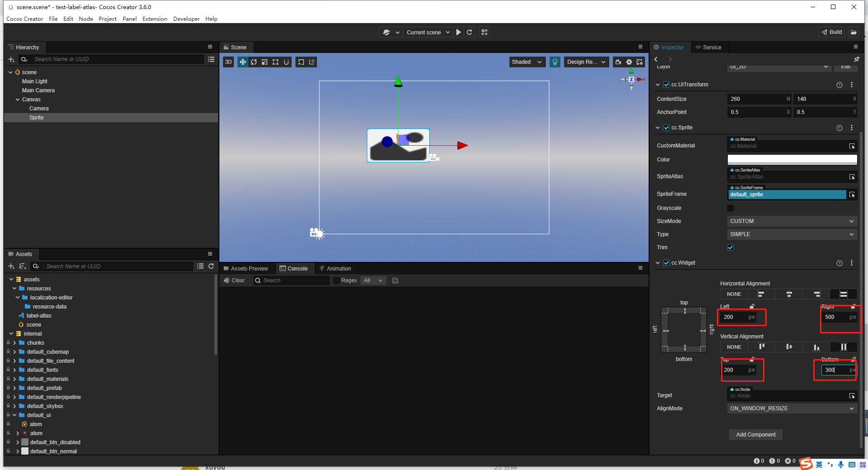Open the console log filter All dropdown

374,280
